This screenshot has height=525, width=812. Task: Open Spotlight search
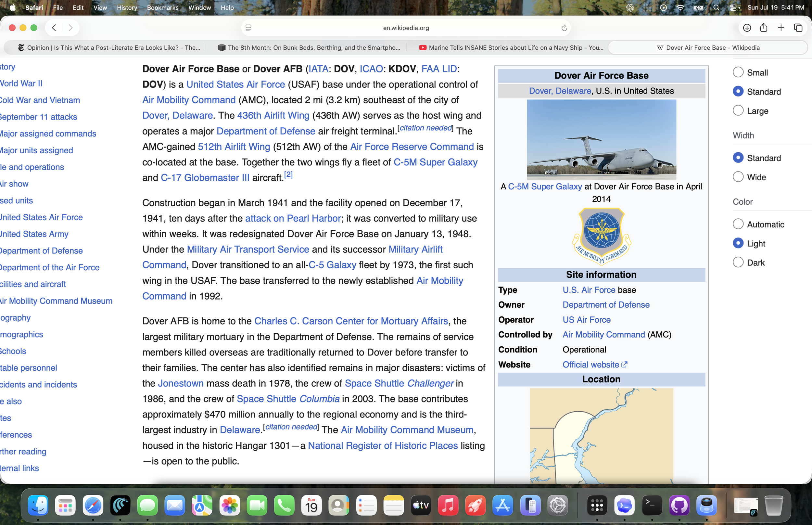click(x=716, y=7)
